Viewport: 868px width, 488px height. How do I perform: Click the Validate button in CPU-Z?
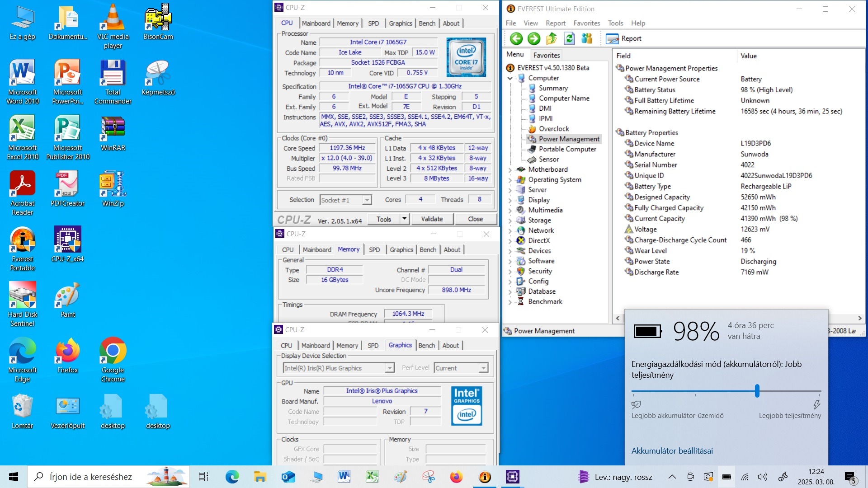[x=432, y=219]
